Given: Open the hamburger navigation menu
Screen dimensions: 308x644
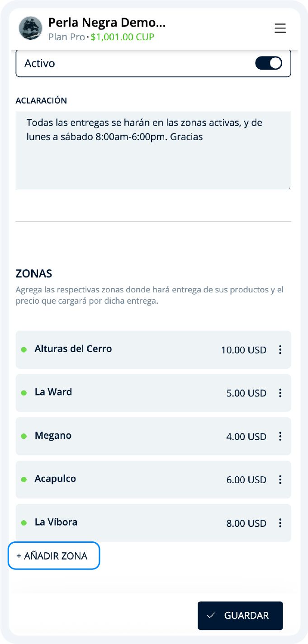Looking at the screenshot, I should (280, 28).
